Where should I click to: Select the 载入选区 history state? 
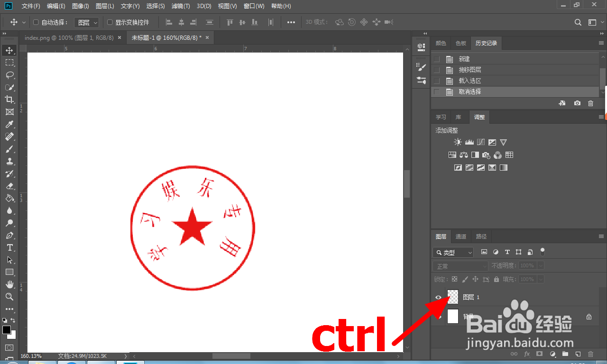pyautogui.click(x=515, y=81)
